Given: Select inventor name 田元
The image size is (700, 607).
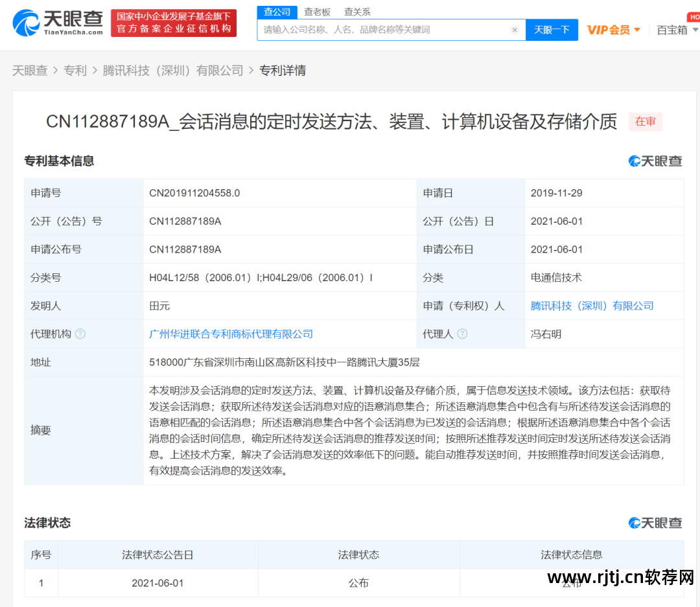Looking at the screenshot, I should coord(159,306).
